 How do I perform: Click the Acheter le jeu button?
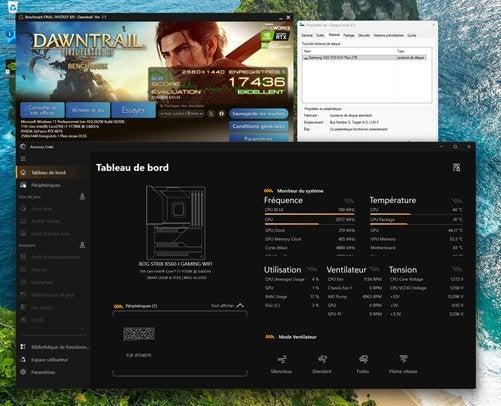point(88,110)
